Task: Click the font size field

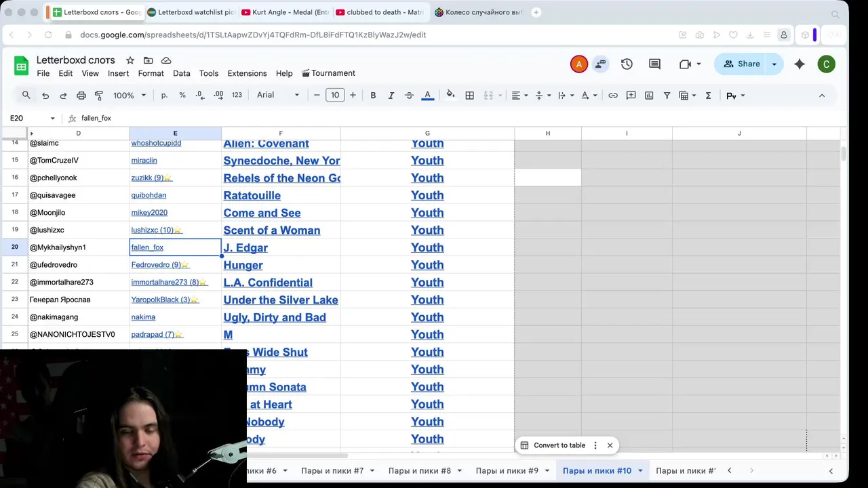Action: [335, 96]
